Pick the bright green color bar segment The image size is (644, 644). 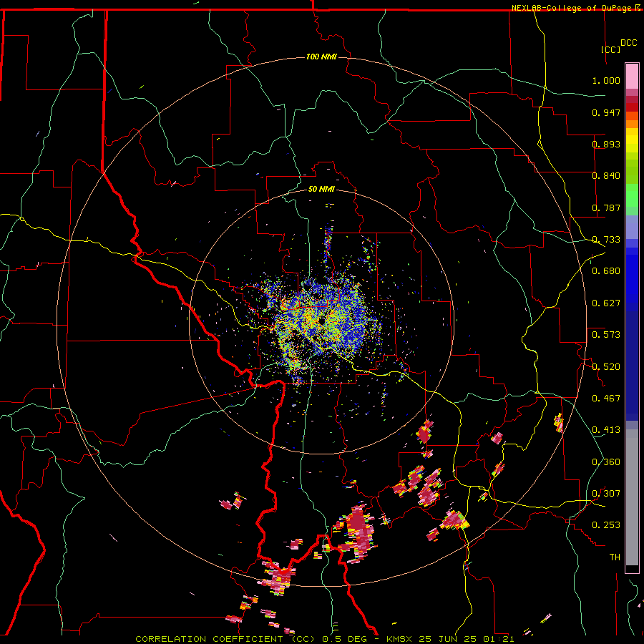coord(632,195)
